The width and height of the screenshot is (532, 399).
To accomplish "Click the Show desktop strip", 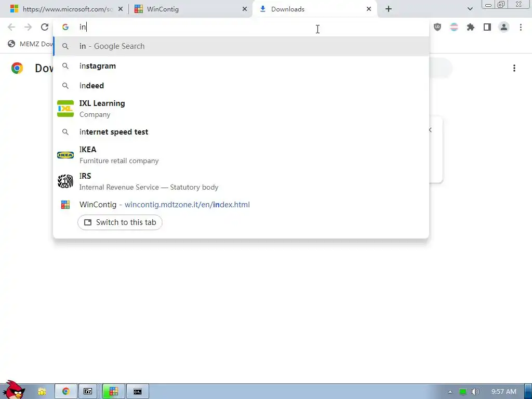I will [x=528, y=392].
